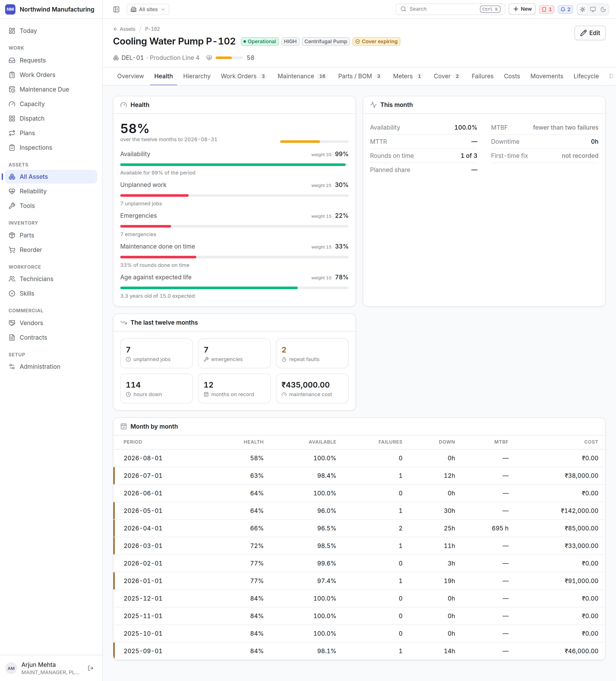Screen dimensions: 616x681
Task: Click the Maintenance Due calendar icon
Action: (12, 89)
